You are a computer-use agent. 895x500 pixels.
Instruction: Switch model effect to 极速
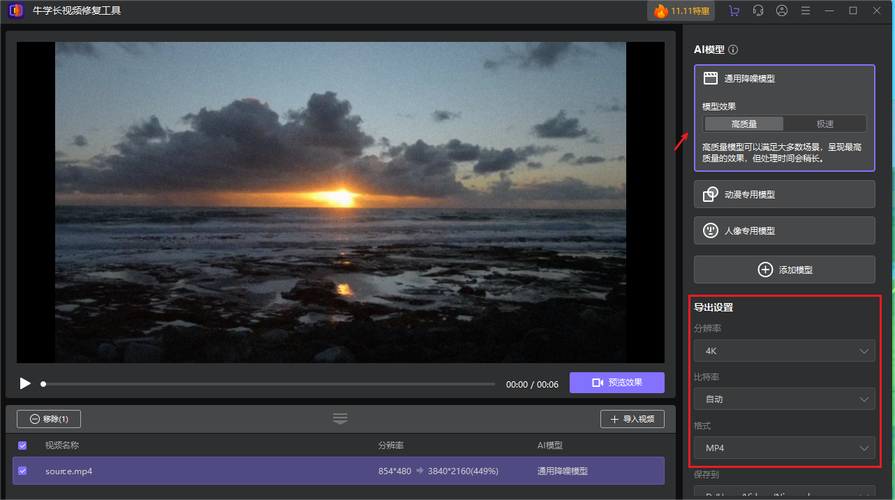pos(825,124)
